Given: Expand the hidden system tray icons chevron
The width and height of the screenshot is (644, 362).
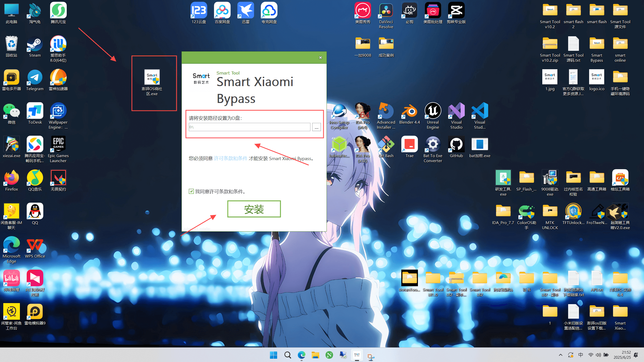Looking at the screenshot, I should pyautogui.click(x=561, y=355).
